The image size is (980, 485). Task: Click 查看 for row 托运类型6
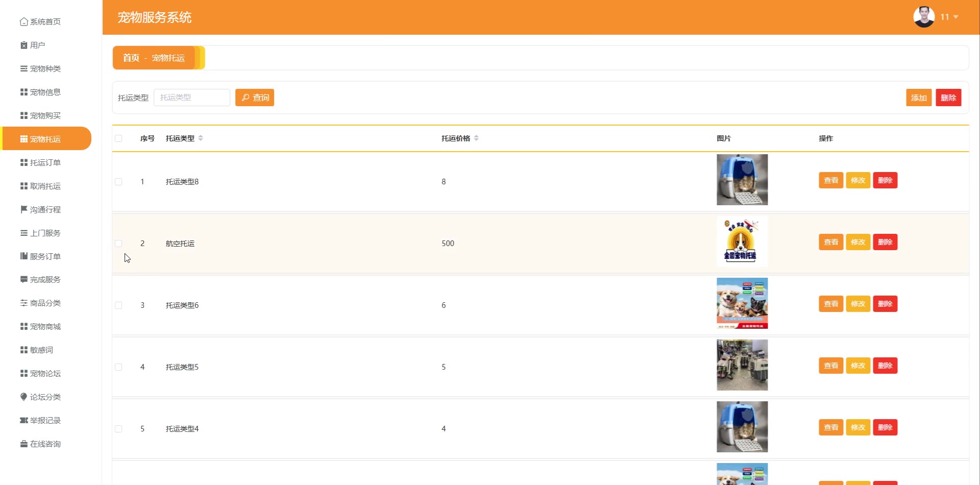pos(831,304)
